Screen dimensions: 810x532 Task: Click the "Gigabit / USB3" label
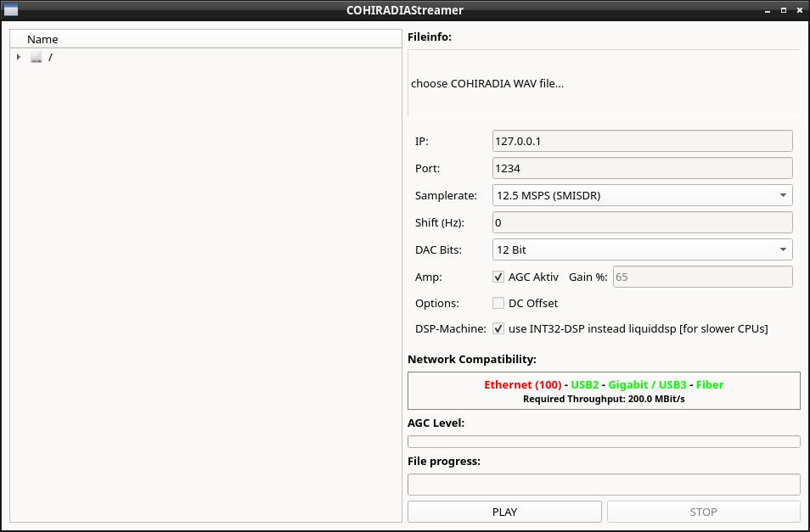pos(647,384)
